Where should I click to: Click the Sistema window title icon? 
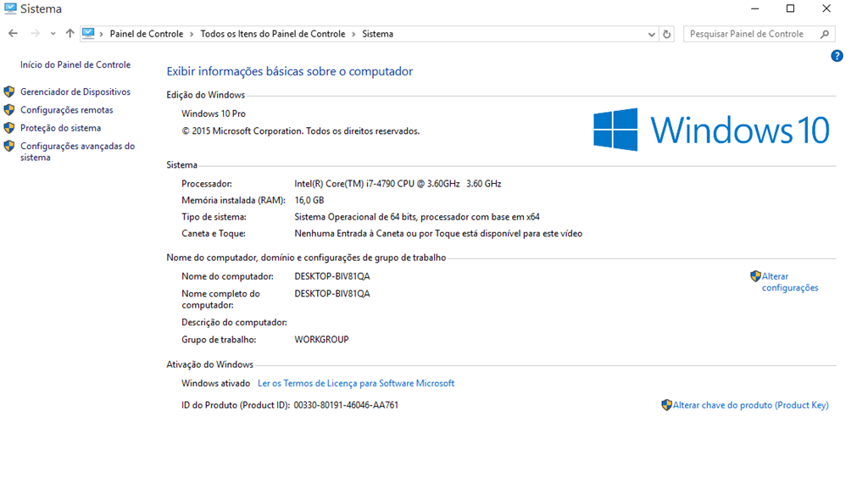(x=10, y=8)
